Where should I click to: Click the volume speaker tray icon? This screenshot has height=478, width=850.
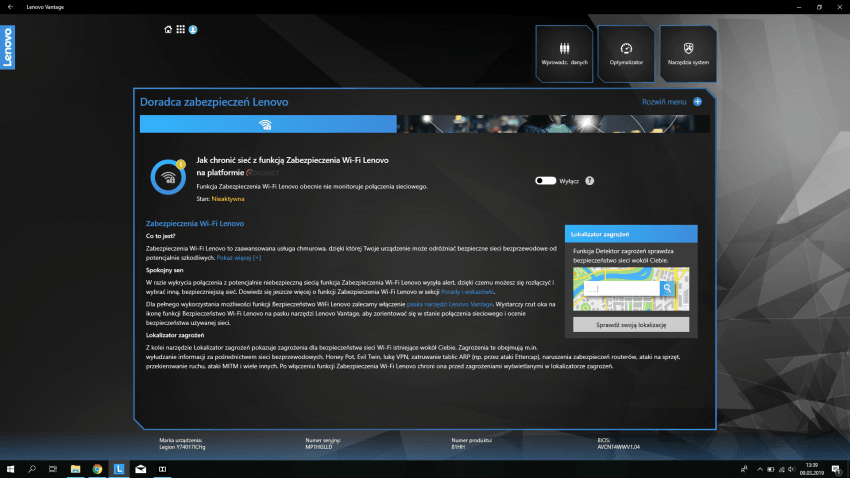click(791, 469)
